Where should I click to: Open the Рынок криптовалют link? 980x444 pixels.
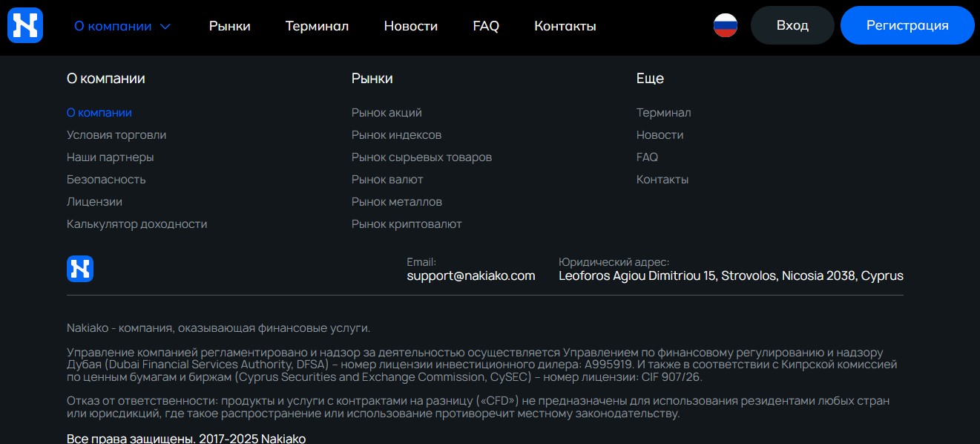(407, 224)
